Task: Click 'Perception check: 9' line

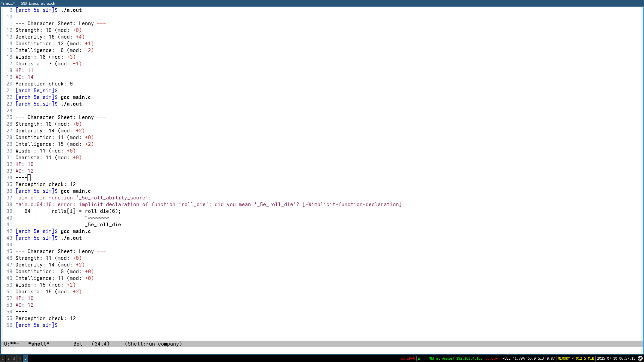Action: pyautogui.click(x=44, y=84)
